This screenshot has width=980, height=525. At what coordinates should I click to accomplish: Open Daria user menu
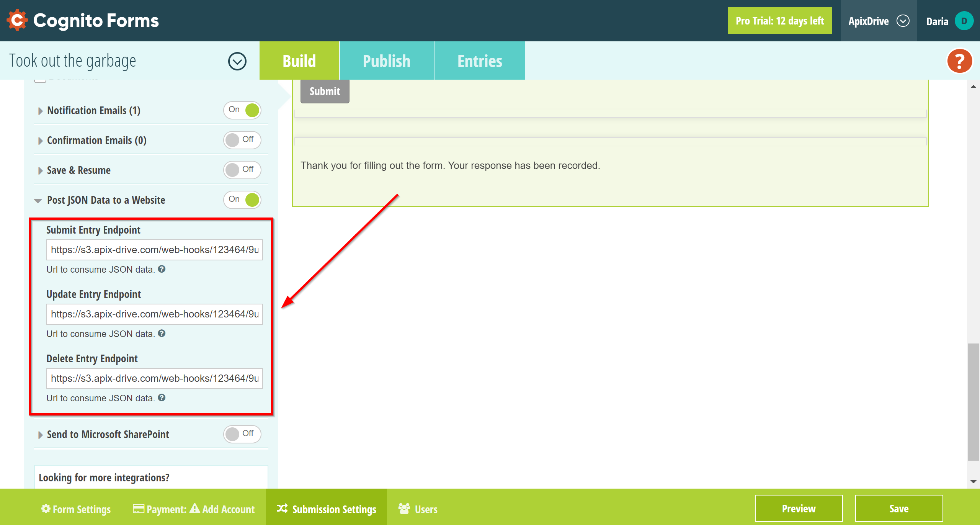(x=949, y=21)
